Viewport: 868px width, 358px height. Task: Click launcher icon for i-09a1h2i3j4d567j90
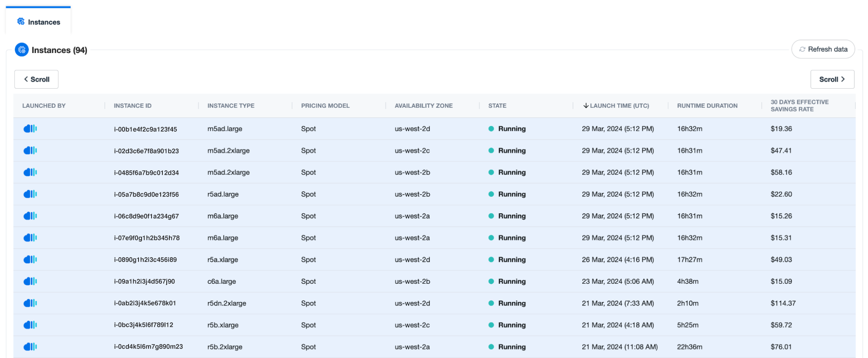coord(30,281)
